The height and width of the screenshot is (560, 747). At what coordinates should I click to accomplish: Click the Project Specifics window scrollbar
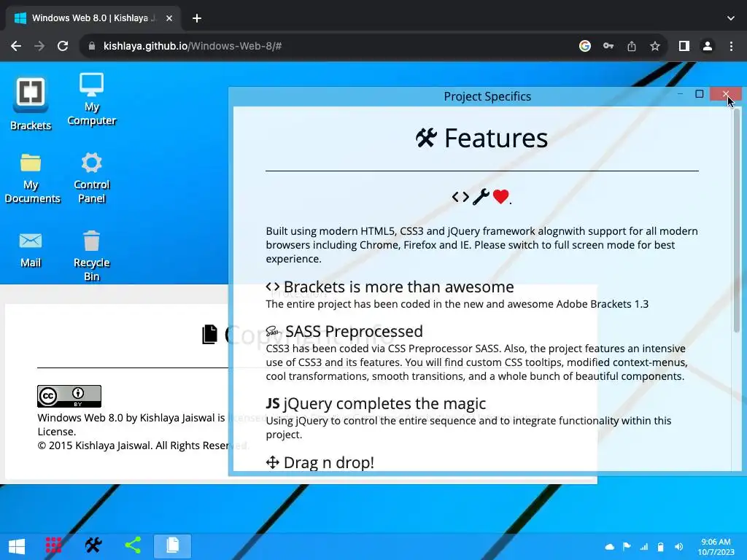point(737,220)
